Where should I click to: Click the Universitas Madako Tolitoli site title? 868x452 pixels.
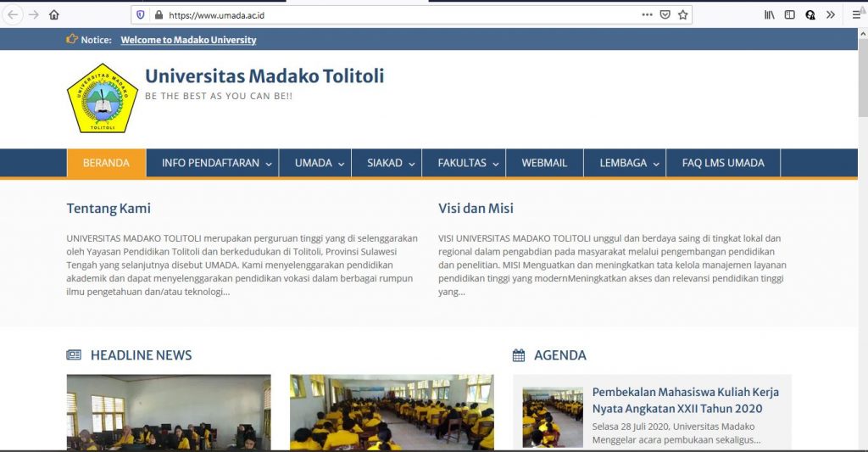pos(264,75)
